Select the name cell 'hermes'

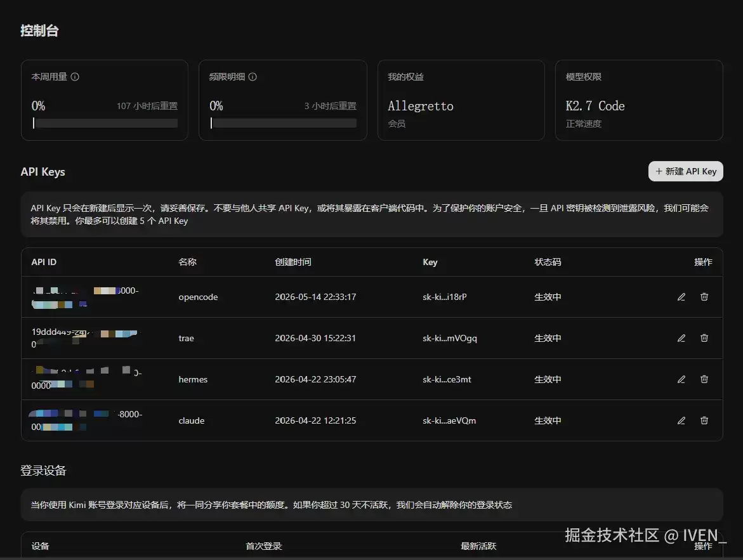(193, 379)
